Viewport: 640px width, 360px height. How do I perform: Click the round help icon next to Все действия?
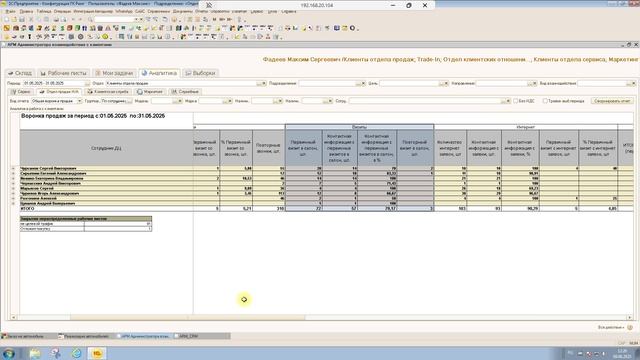pyautogui.click(x=630, y=327)
